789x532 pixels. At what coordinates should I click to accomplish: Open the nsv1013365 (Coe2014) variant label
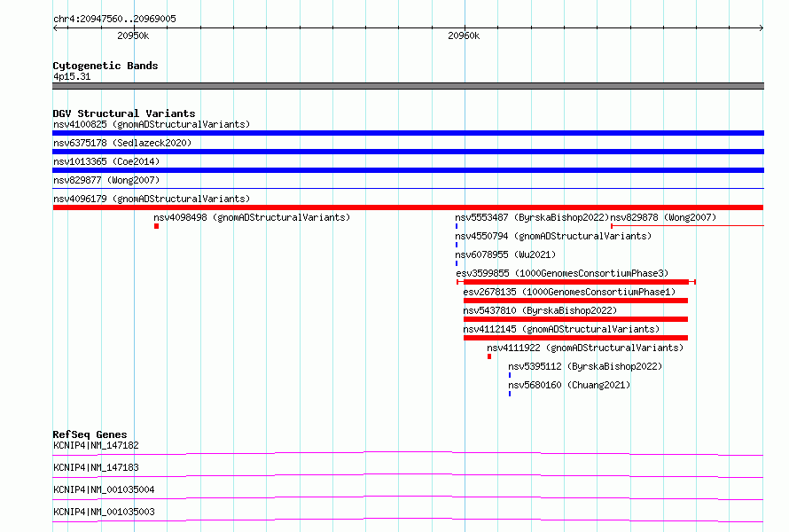pyautogui.click(x=106, y=161)
